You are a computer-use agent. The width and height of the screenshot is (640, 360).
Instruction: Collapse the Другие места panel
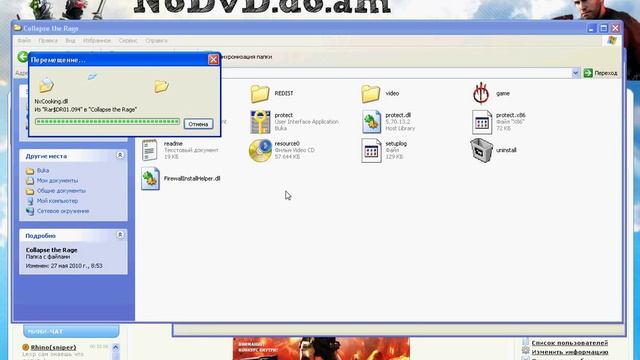[x=120, y=156]
